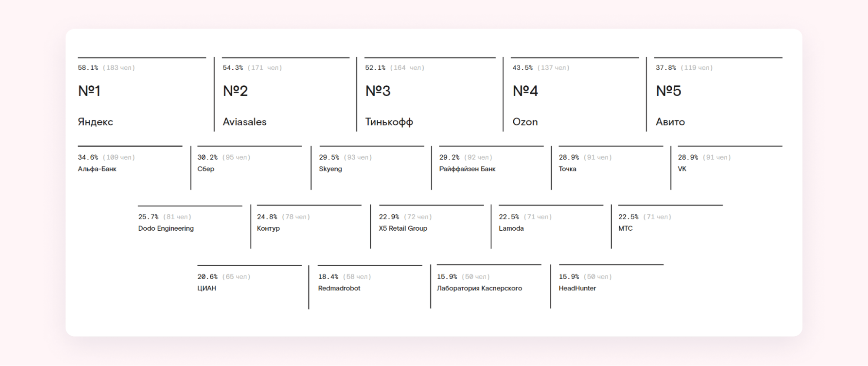The height and width of the screenshot is (366, 868).
Task: Click the 54.3% value above Aviasales
Action: [233, 68]
